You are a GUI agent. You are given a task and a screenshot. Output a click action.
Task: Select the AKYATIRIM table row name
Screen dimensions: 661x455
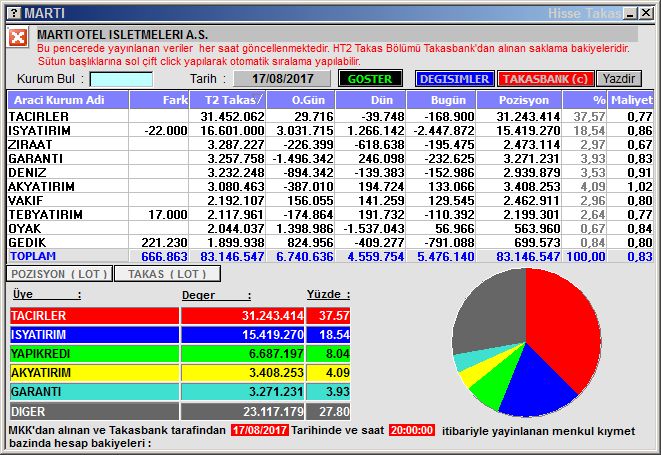click(42, 186)
